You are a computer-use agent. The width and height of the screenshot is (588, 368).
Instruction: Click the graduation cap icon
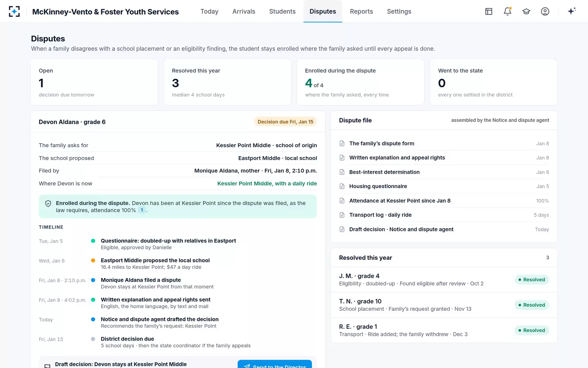tap(526, 11)
